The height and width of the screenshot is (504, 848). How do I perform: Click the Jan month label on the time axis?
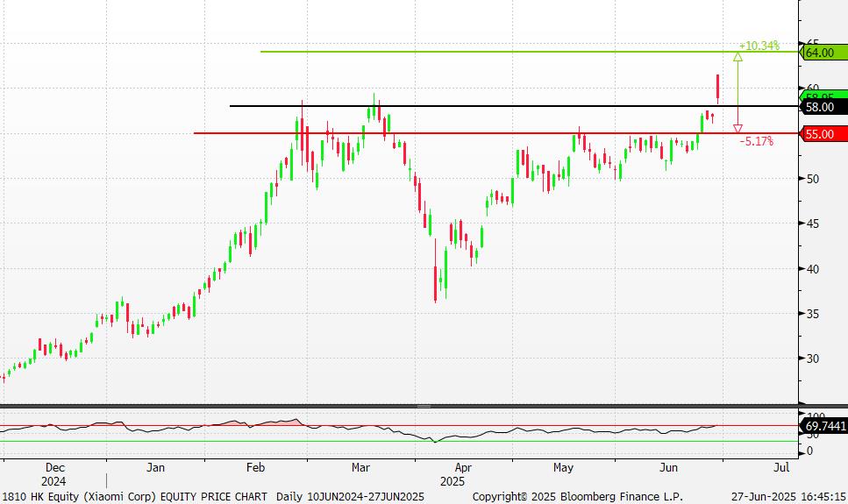point(155,468)
